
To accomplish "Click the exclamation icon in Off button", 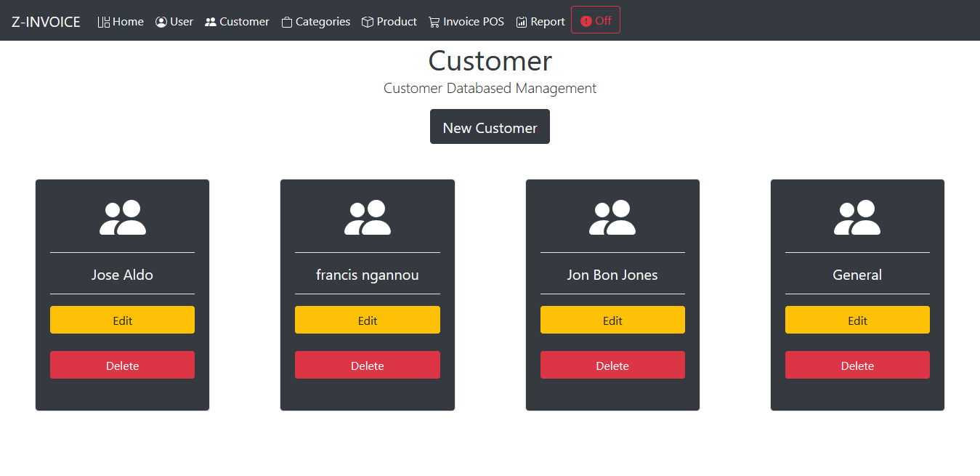I will pyautogui.click(x=586, y=20).
